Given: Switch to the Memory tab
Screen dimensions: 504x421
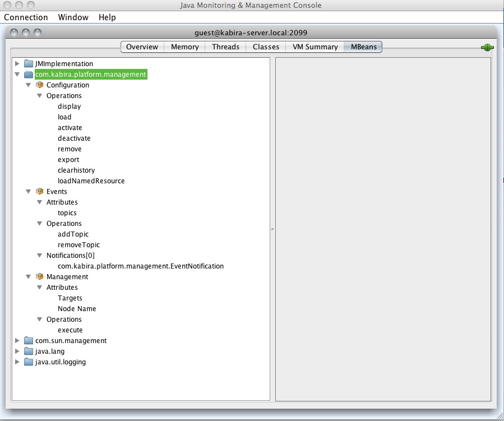Looking at the screenshot, I should tap(184, 47).
